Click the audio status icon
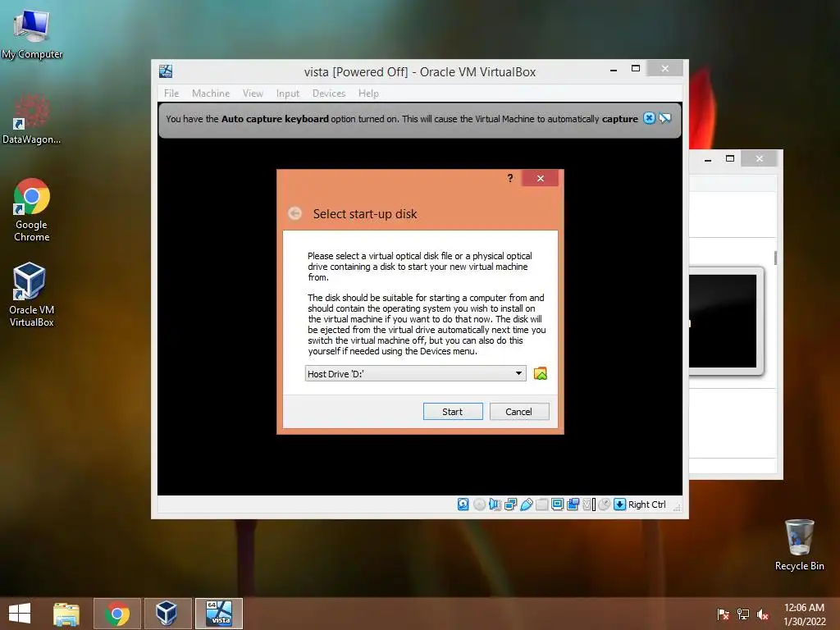Viewport: 840px width, 630px height. (x=495, y=504)
